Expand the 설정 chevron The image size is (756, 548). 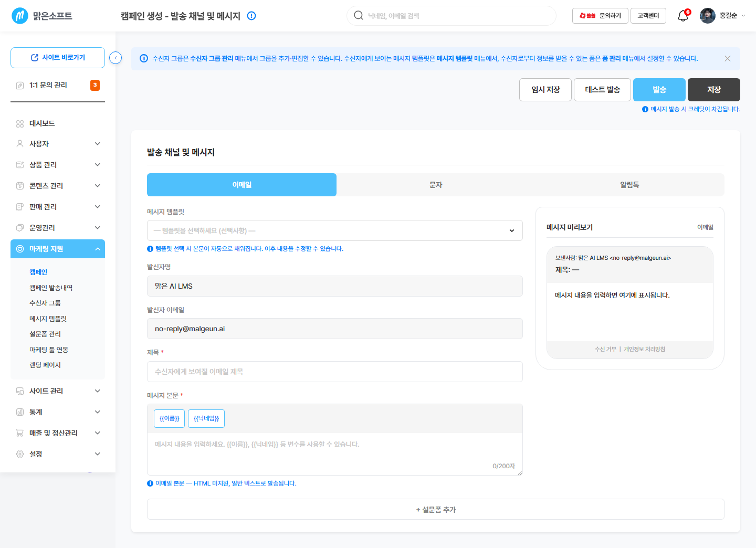pos(98,454)
